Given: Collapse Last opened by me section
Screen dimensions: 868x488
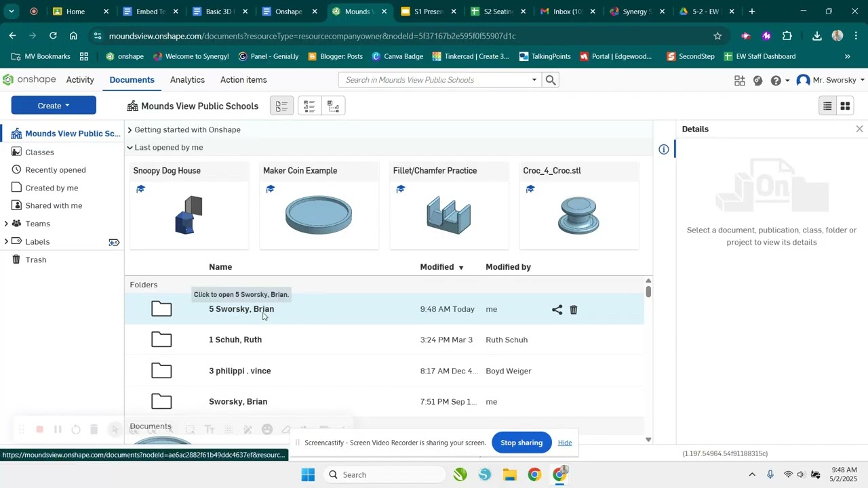Looking at the screenshot, I should [130, 148].
